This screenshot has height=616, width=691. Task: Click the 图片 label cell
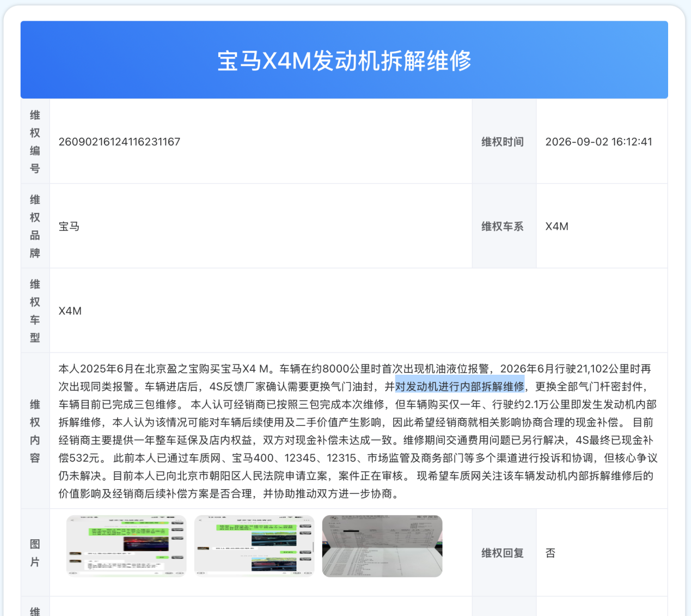pos(35,553)
